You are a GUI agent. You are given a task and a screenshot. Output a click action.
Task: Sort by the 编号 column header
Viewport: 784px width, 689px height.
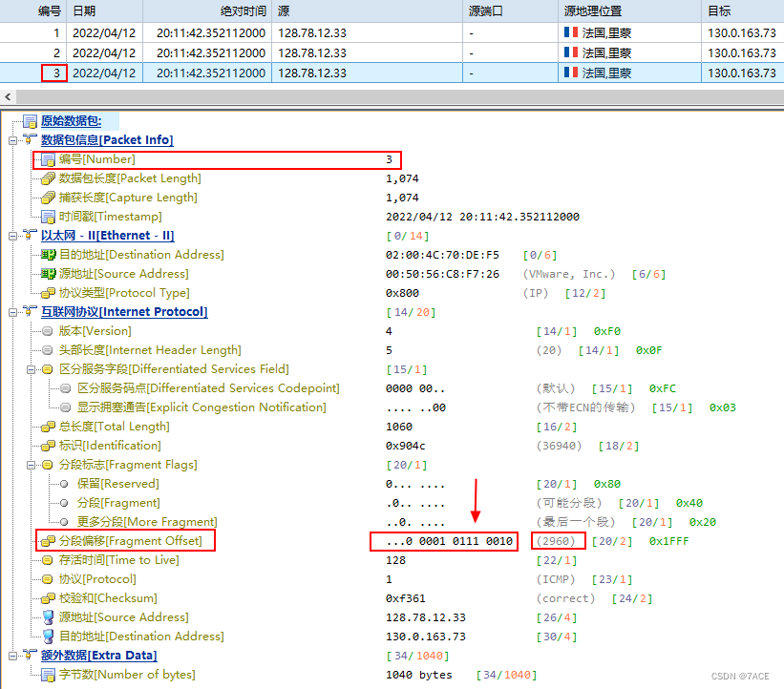33,11
